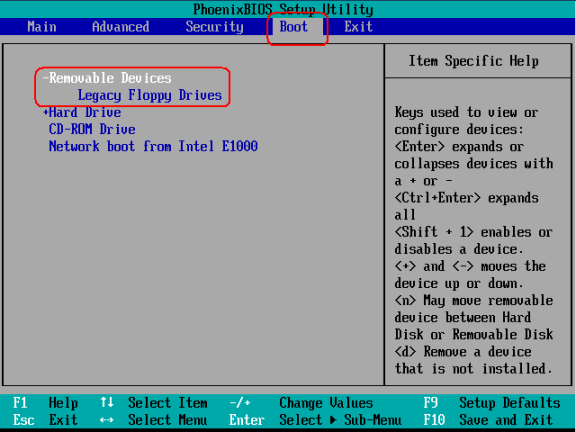
Task: Click '<d> Remove a device' help line
Action: pos(463,352)
